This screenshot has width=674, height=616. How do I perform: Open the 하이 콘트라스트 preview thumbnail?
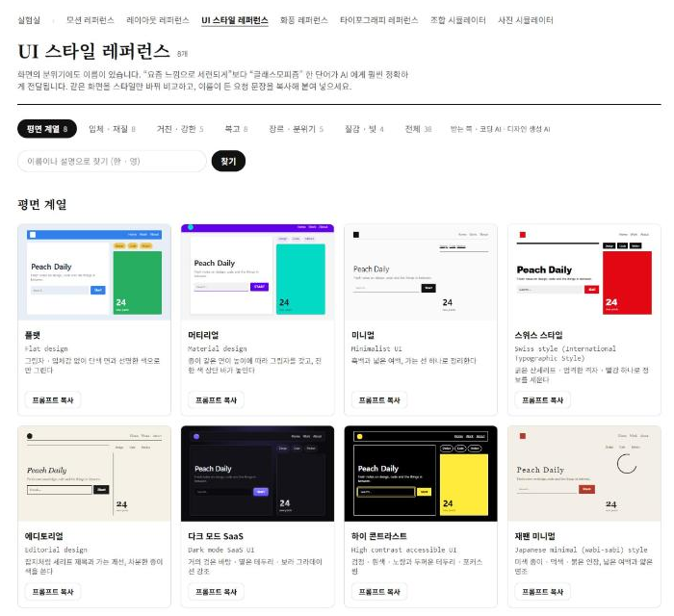pos(421,474)
